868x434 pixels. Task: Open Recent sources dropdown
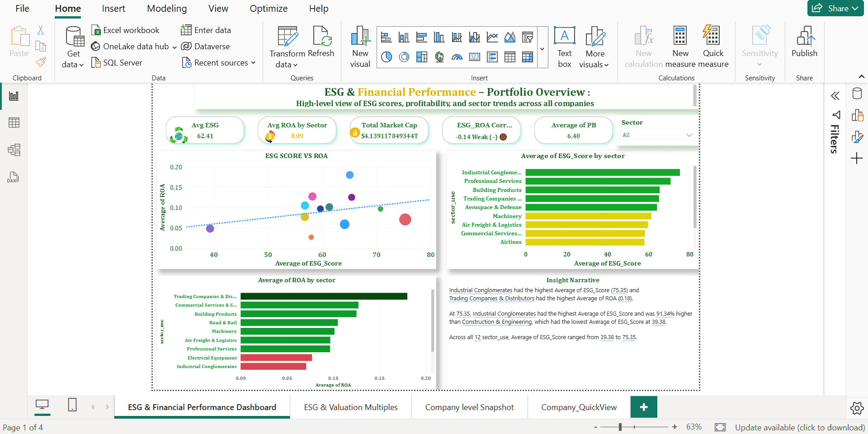point(219,63)
